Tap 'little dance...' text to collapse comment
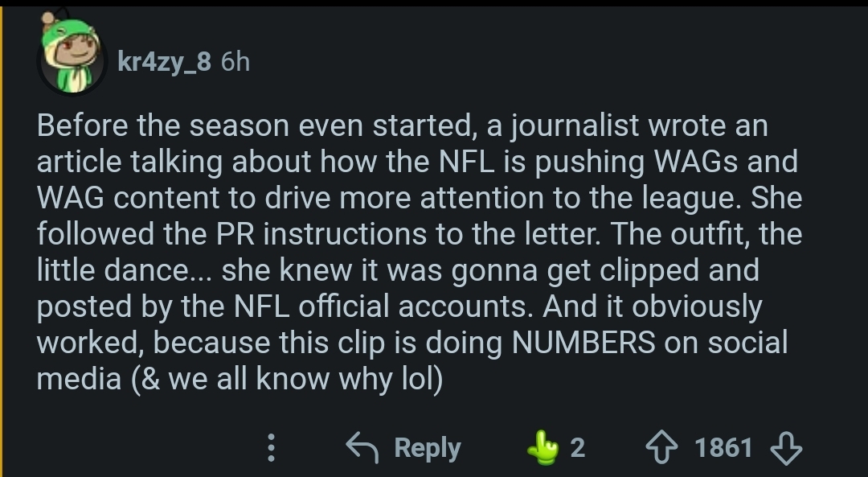This screenshot has width=868, height=477. (x=125, y=270)
